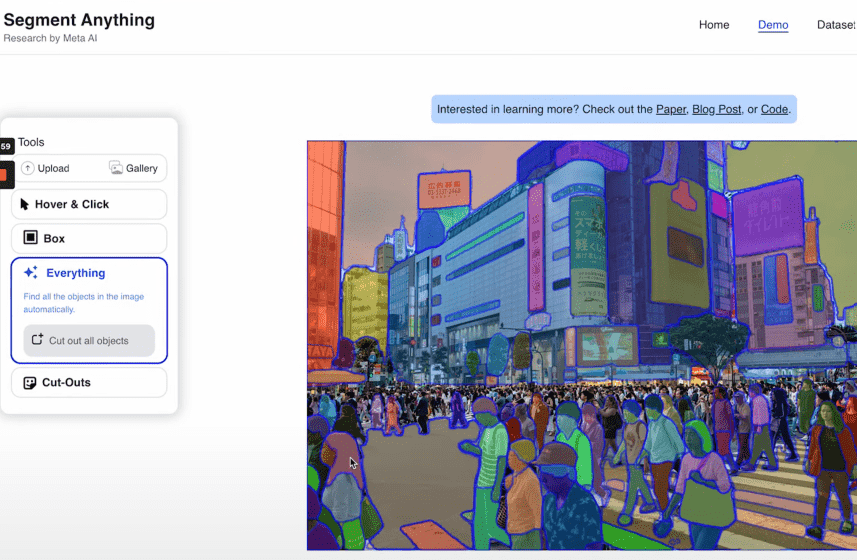Click the orange square recording icon
Screen dimensions: 857x560
(x=5, y=175)
